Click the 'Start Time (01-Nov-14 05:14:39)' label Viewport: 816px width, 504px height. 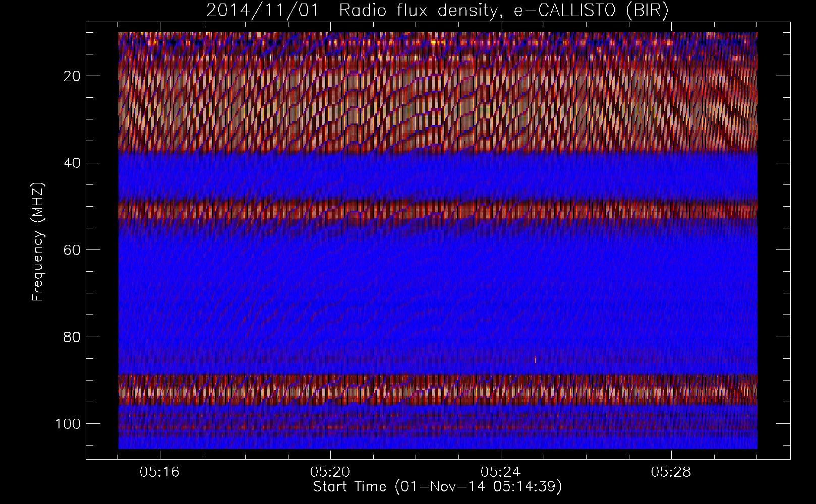click(x=437, y=487)
